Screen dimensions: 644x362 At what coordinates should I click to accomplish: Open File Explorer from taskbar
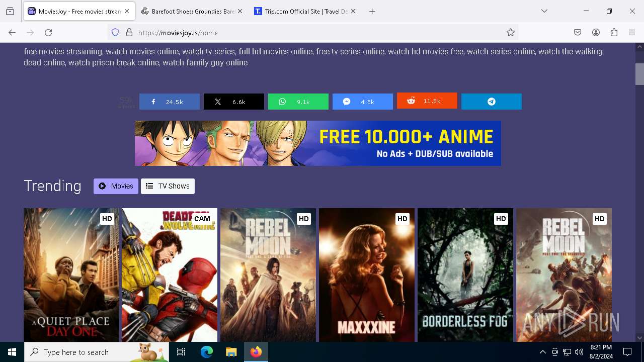(x=231, y=352)
